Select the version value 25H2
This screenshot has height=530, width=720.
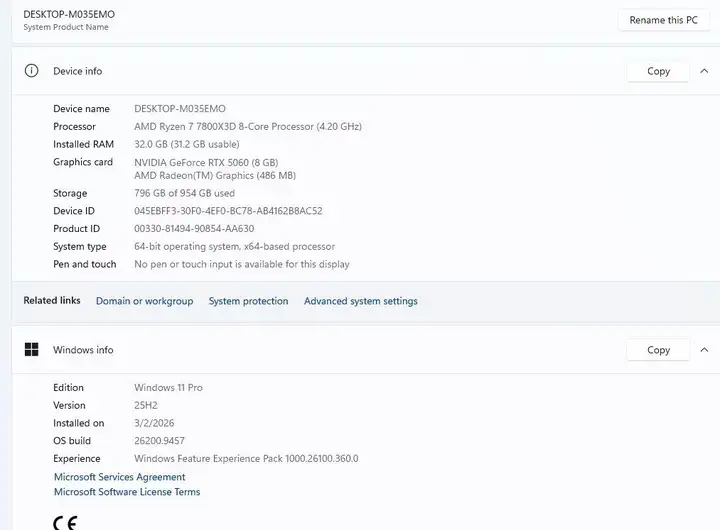[146, 406]
